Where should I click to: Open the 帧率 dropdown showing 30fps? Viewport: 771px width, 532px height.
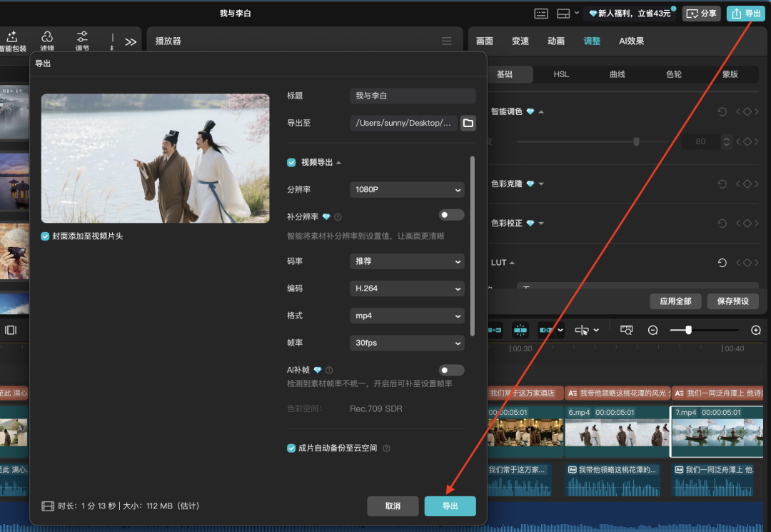[x=407, y=343]
